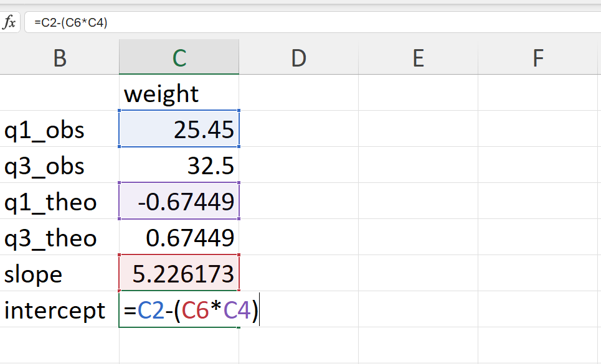Select the slope label cell
The height and width of the screenshot is (364, 601).
pos(59,273)
